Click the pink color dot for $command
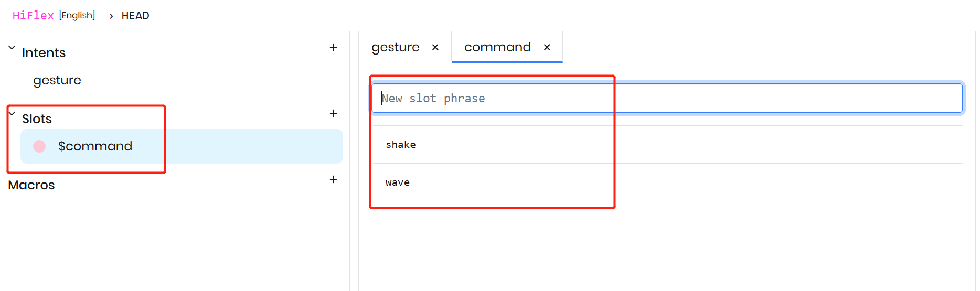The width and height of the screenshot is (980, 291). click(39, 146)
